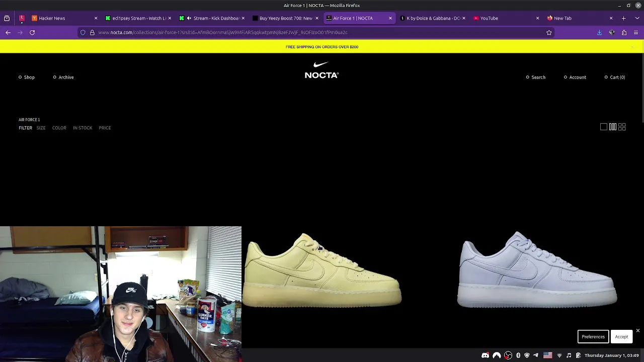Open a new browser tab with plus icon
The width and height of the screenshot is (644, 362).
tap(623, 18)
